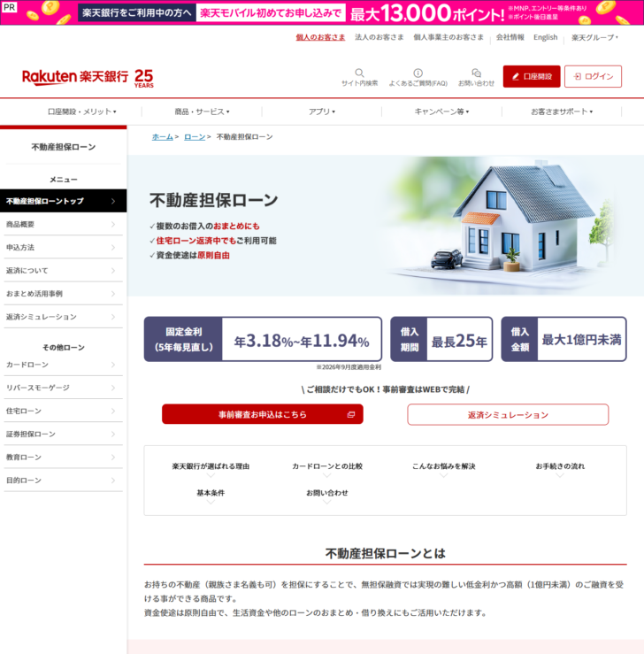Expand キャンペーン等 menu
644x654 pixels.
441,112
